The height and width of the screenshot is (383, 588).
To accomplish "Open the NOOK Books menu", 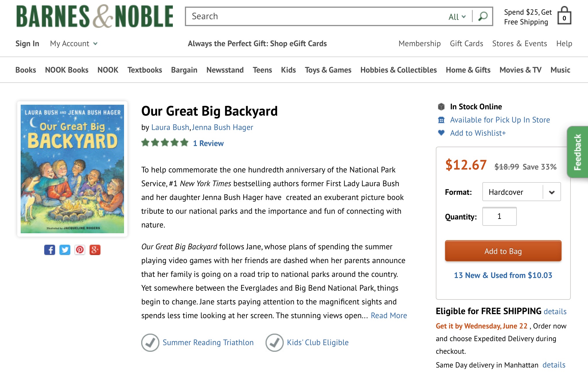I will [67, 70].
